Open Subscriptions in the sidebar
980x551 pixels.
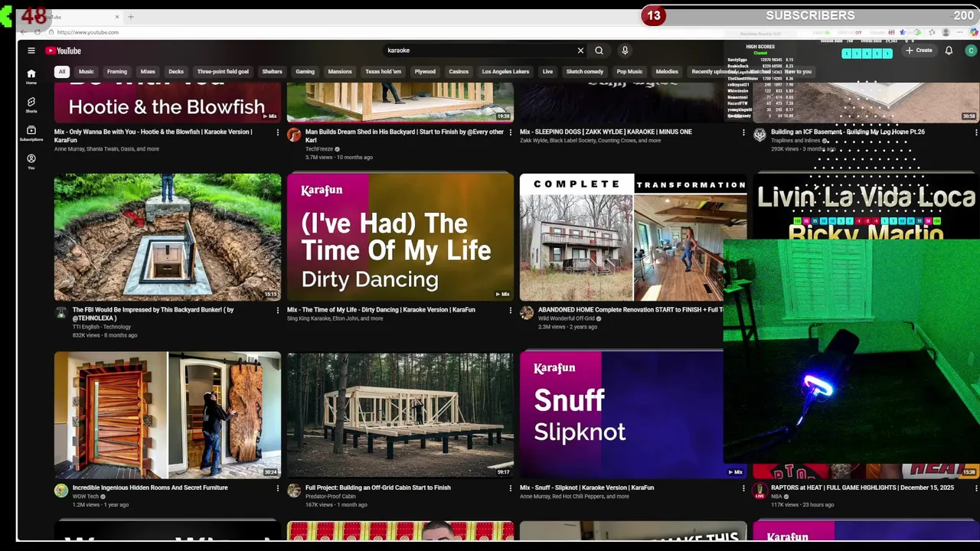pos(31,133)
